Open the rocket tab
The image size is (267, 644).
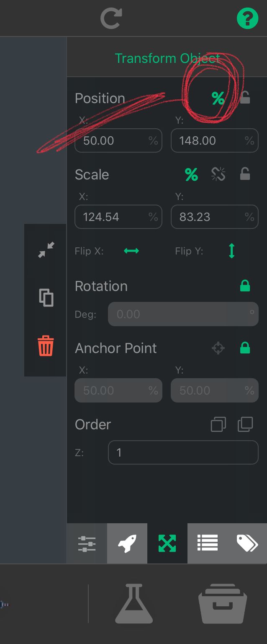pyautogui.click(x=127, y=544)
